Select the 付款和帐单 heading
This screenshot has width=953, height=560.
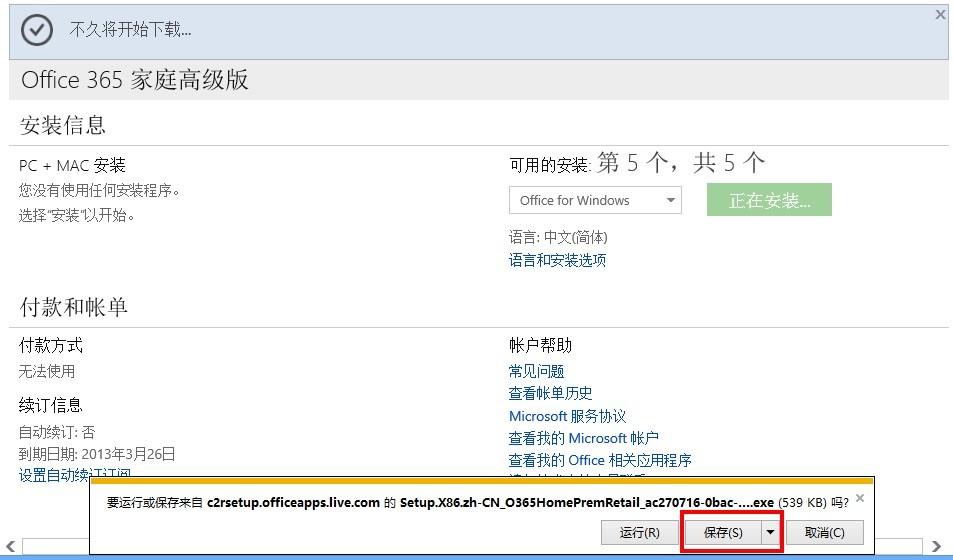(x=74, y=307)
